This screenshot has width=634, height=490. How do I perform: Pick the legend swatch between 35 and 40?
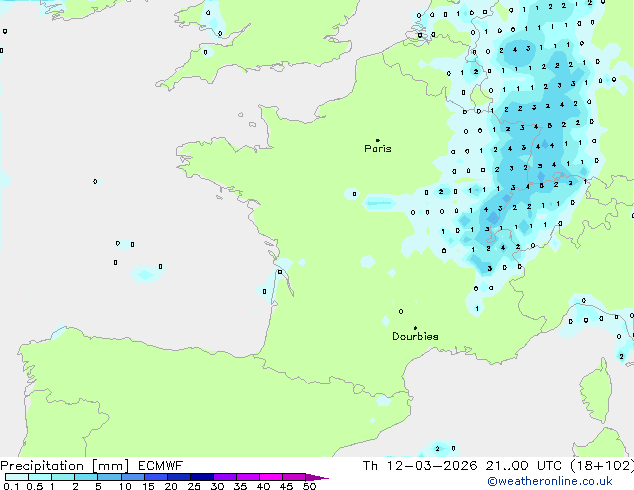click(248, 477)
